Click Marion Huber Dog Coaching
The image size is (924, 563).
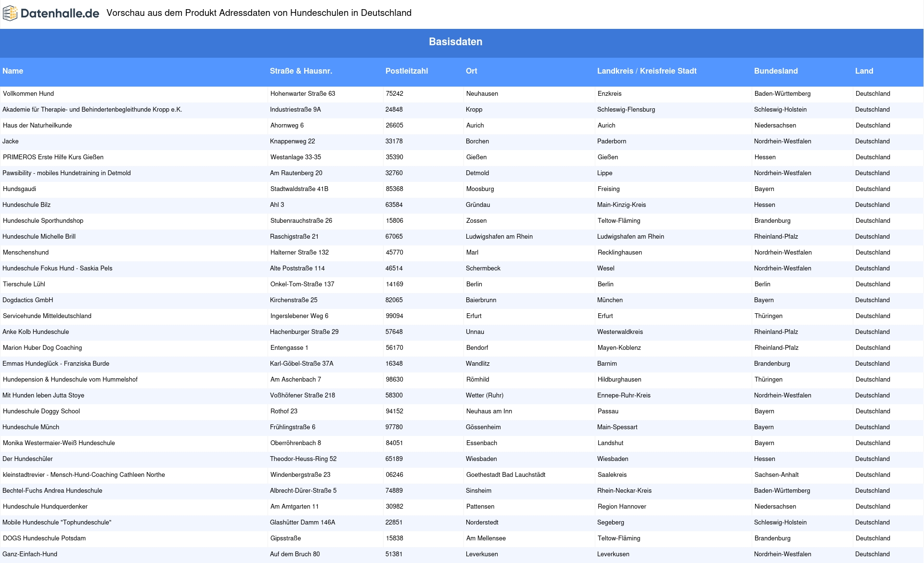[x=42, y=348]
